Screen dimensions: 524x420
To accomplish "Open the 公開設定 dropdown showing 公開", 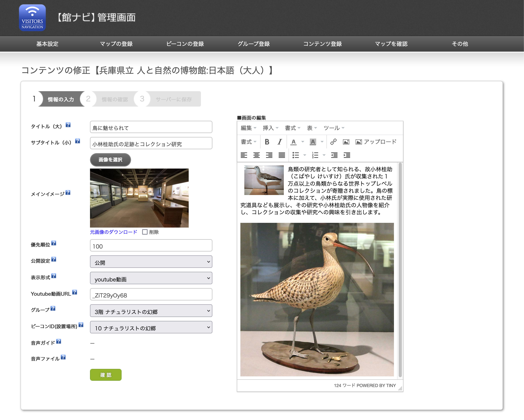I will click(151, 262).
